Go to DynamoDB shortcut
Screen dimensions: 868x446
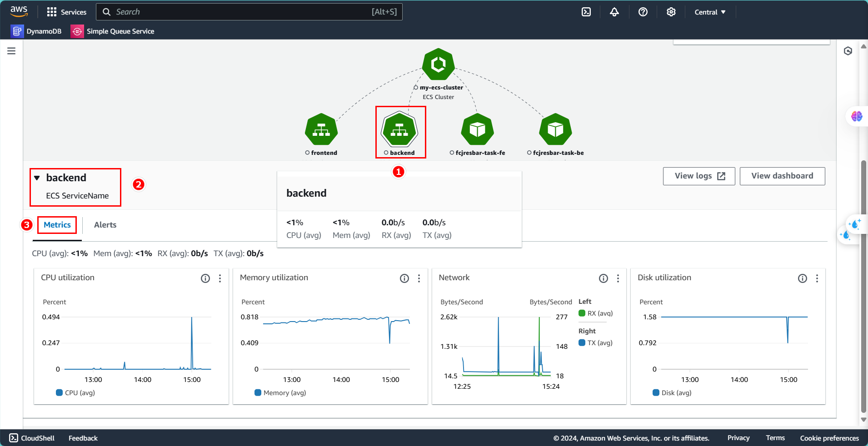point(36,31)
